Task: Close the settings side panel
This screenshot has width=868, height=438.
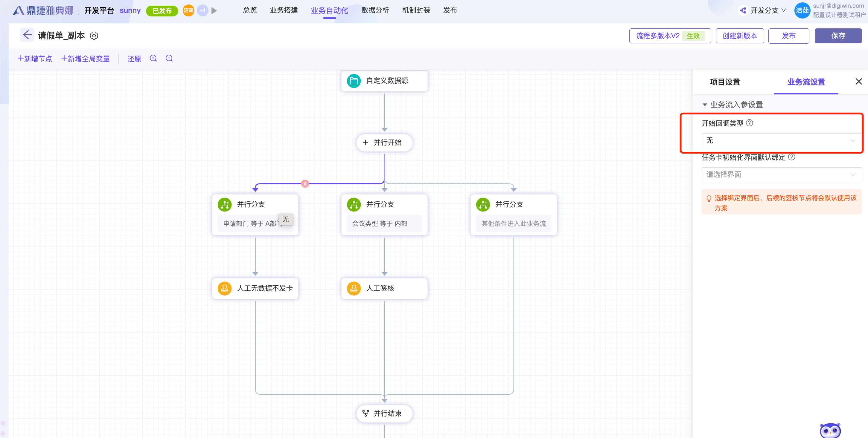Action: [858, 82]
